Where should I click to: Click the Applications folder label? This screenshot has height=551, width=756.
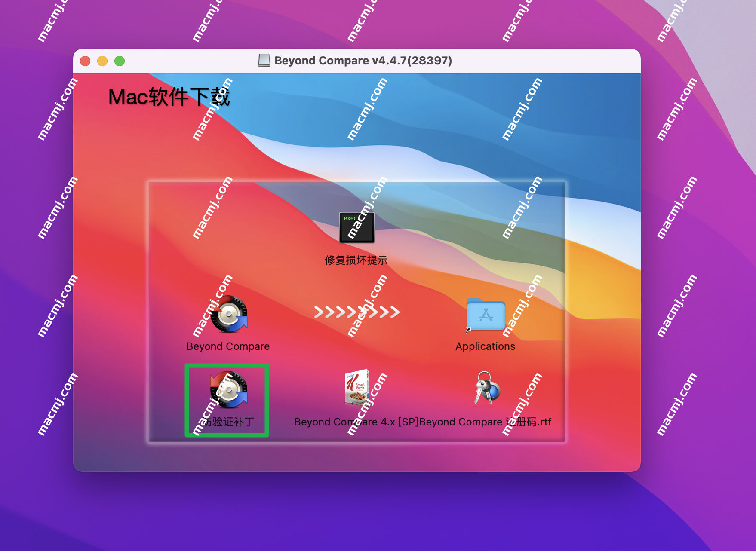(x=485, y=346)
